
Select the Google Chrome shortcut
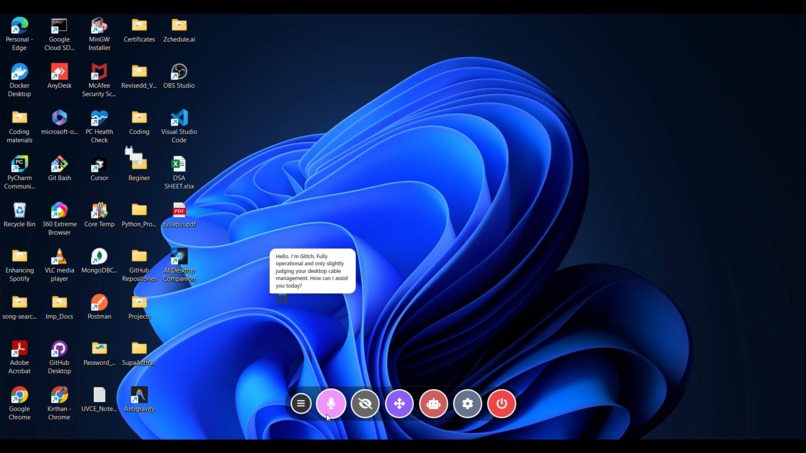pyautogui.click(x=19, y=404)
